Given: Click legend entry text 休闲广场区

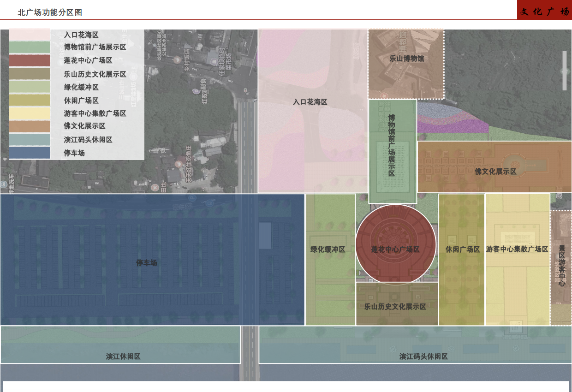Looking at the screenshot, I should pos(81,100).
